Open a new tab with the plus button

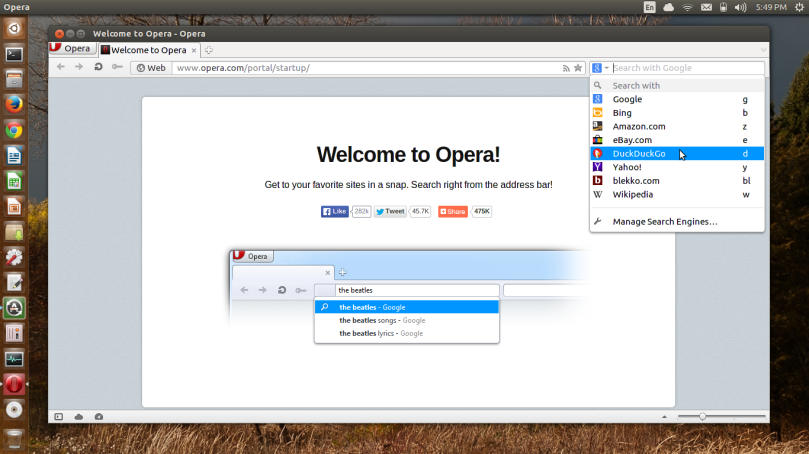coord(208,50)
